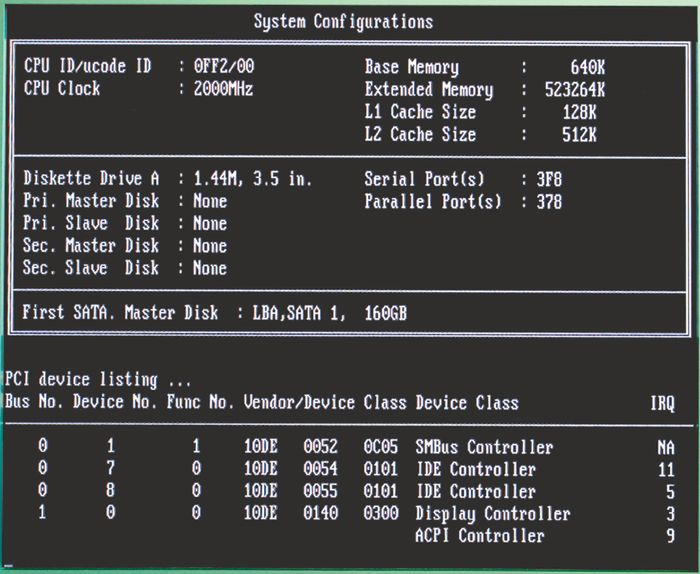The image size is (700, 574).
Task: Click the System Configurations title
Action: [343, 22]
